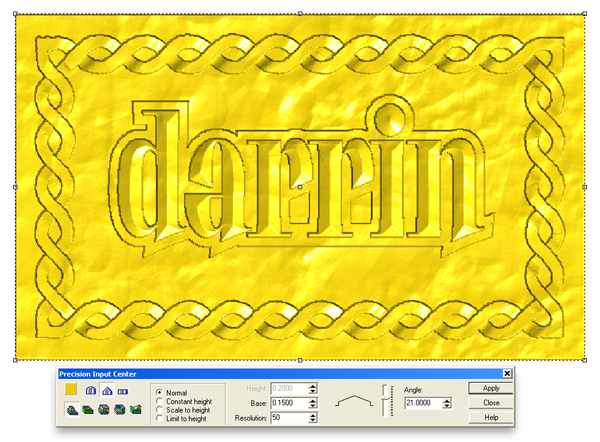Select the flat relief shape icon
The width and height of the screenshot is (600, 442).
click(123, 391)
